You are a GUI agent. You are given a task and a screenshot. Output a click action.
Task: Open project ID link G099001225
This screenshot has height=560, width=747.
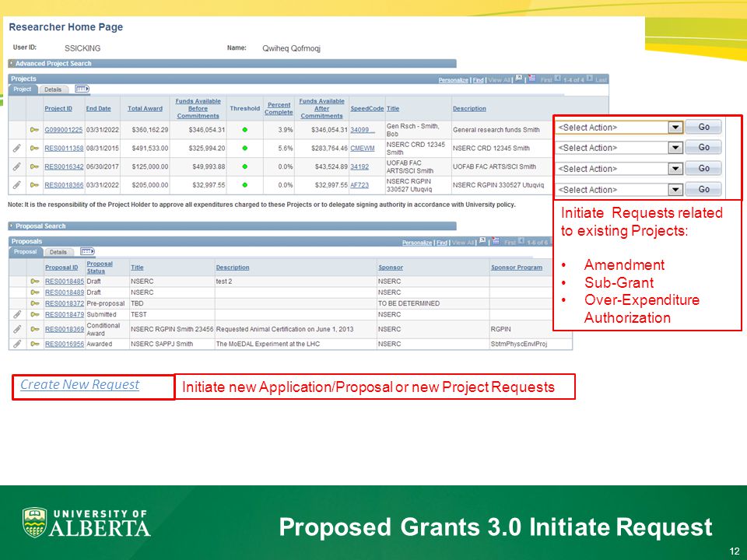click(x=63, y=130)
